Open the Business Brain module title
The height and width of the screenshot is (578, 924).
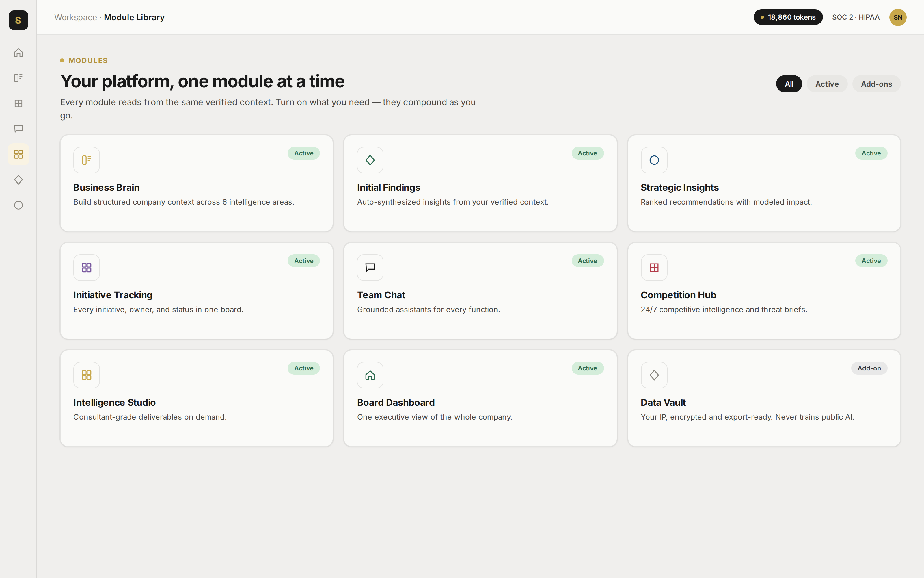(106, 188)
